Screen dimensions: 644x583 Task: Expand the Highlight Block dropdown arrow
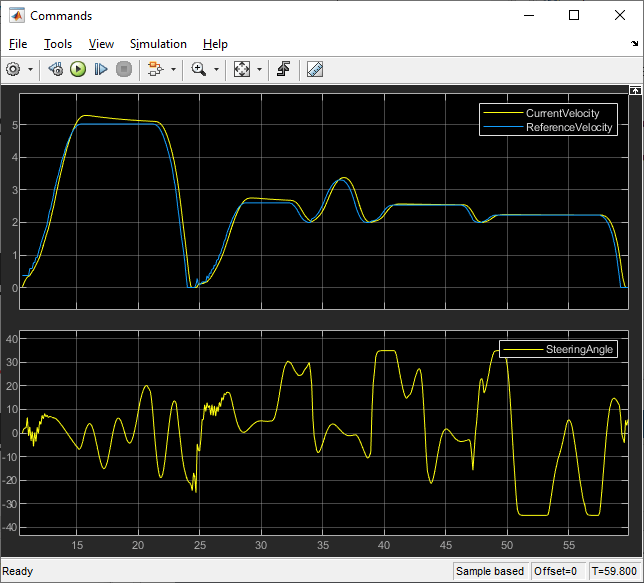tap(172, 70)
